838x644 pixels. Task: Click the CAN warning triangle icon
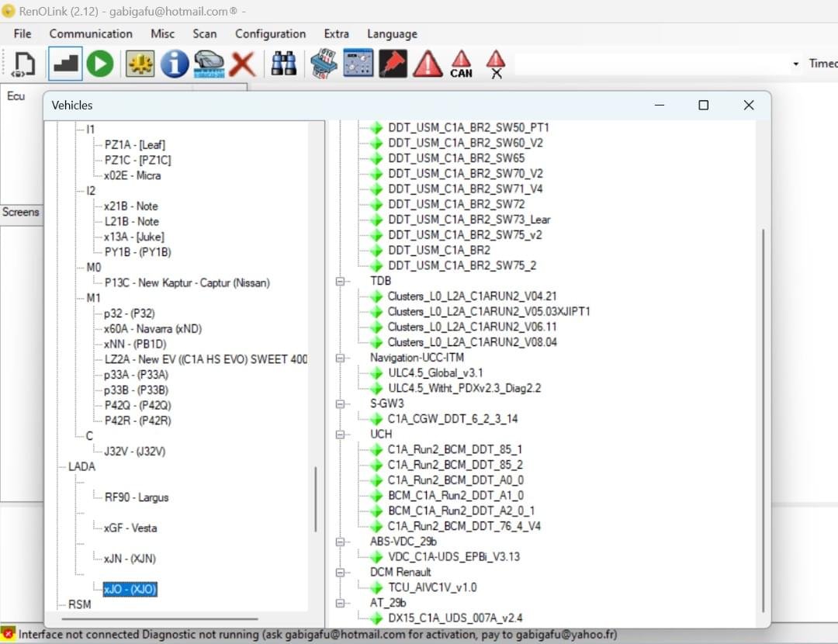(x=461, y=64)
